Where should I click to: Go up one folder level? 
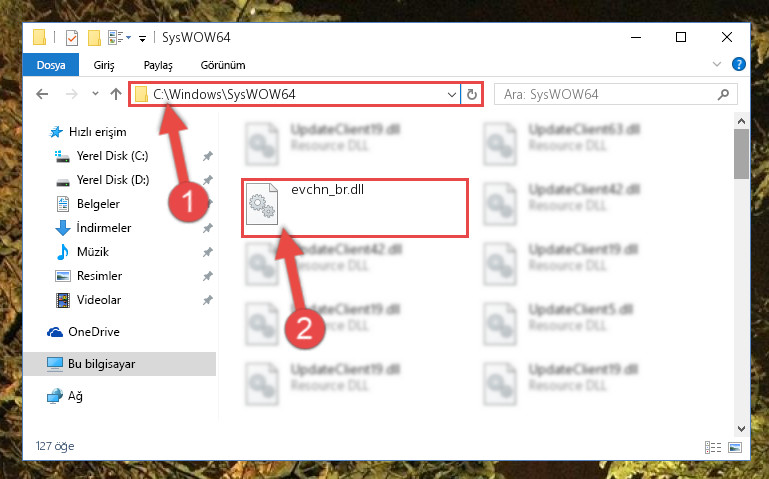coord(116,94)
